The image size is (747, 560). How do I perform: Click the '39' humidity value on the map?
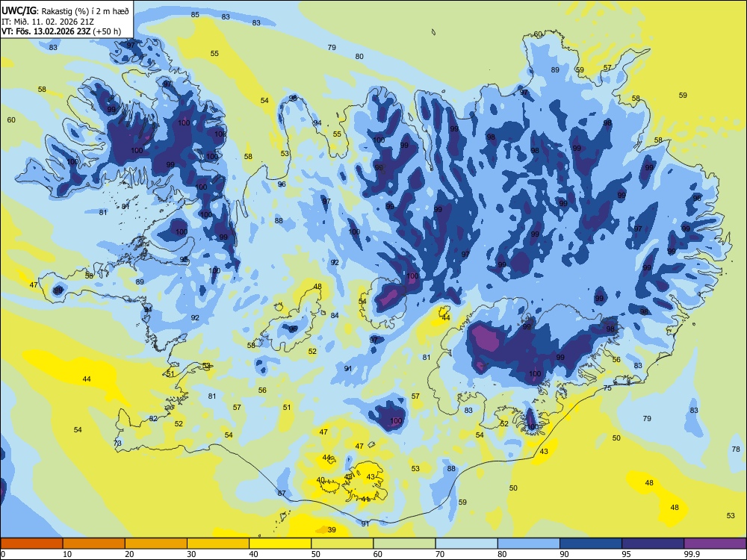[x=332, y=529]
